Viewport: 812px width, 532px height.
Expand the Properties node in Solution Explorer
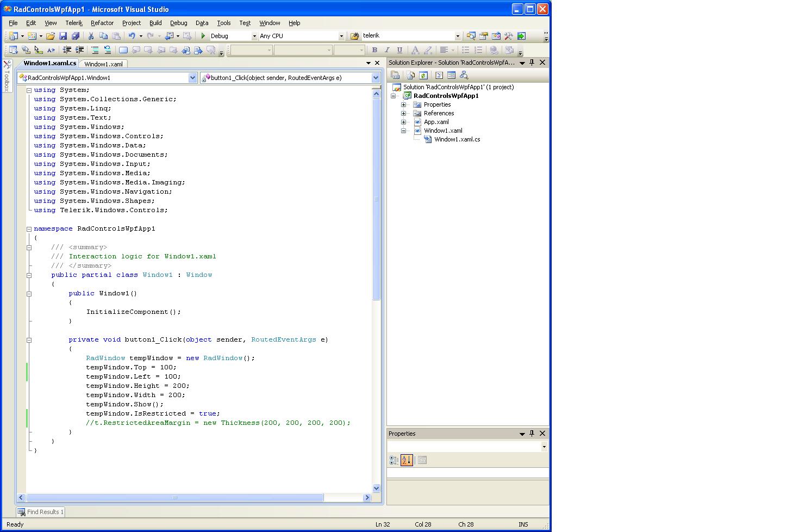(404, 104)
